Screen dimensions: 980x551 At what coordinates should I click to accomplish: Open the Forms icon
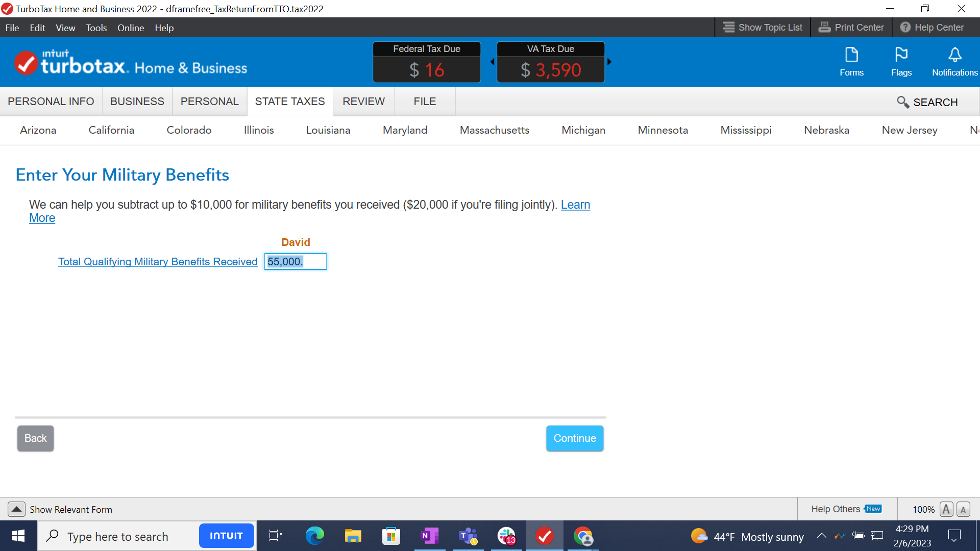tap(851, 62)
